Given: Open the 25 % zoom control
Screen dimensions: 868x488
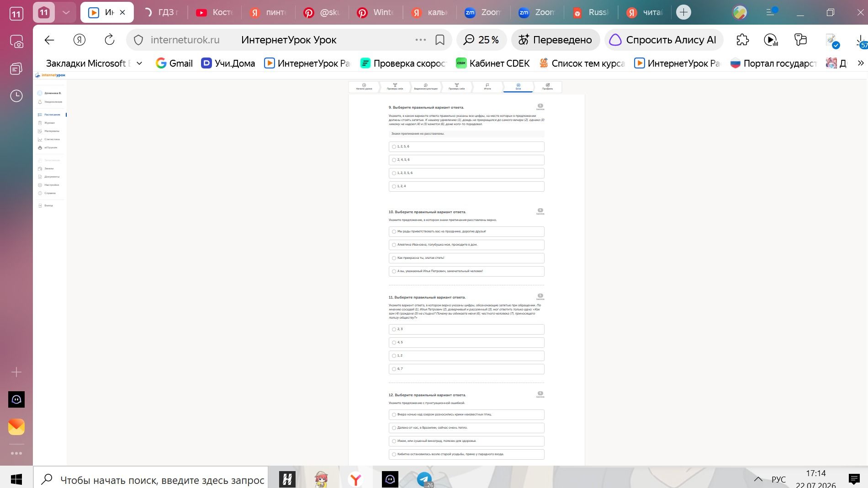Looking at the screenshot, I should click(482, 40).
